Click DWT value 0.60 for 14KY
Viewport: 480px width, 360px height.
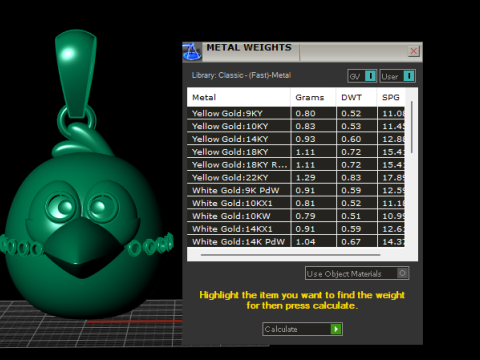pyautogui.click(x=351, y=139)
